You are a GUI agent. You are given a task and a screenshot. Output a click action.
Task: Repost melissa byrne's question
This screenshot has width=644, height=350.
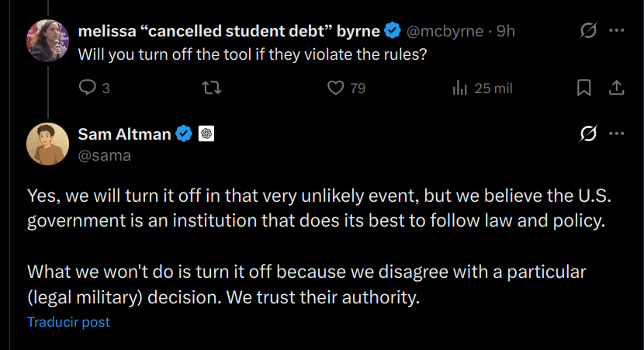(211, 88)
